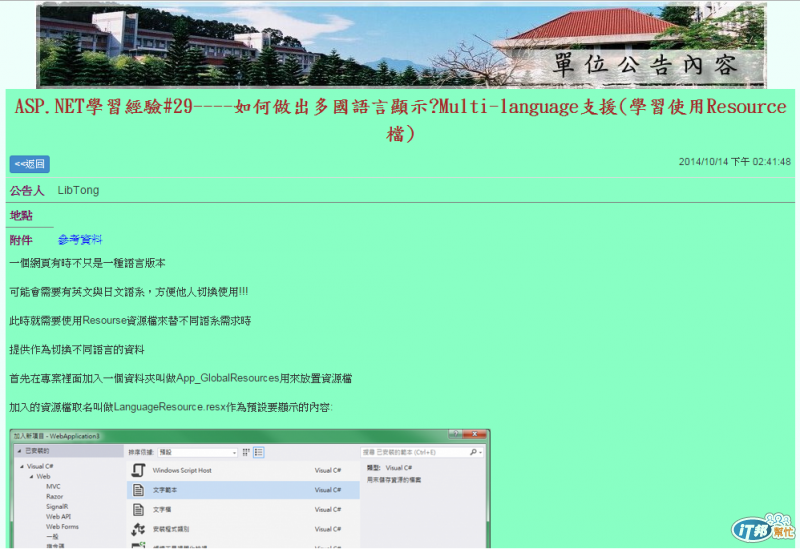Screen dimensions: 800x549
Task: Select MVC in the template tree
Action: tap(53, 486)
